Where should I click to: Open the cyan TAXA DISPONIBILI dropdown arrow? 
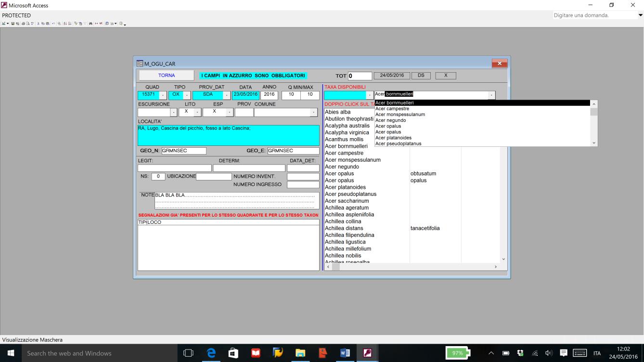(370, 95)
